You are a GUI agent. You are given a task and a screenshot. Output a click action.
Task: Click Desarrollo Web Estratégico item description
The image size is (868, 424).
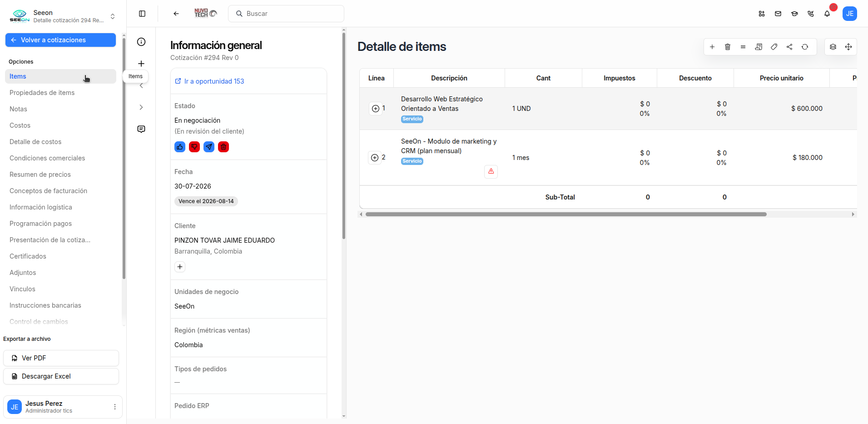click(x=442, y=104)
